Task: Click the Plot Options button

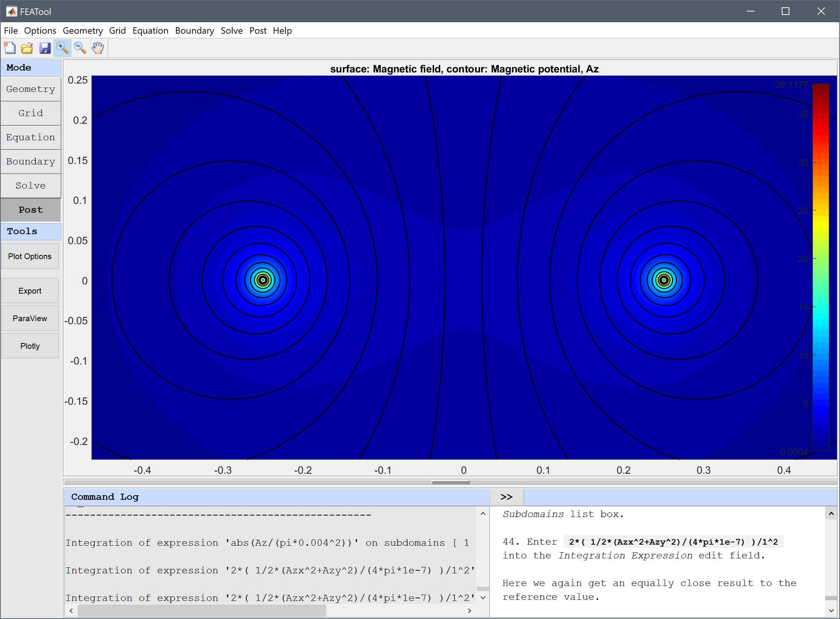Action: (31, 256)
